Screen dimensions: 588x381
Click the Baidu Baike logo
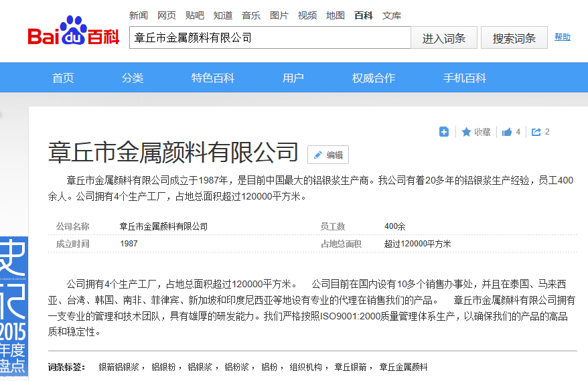coord(73,33)
